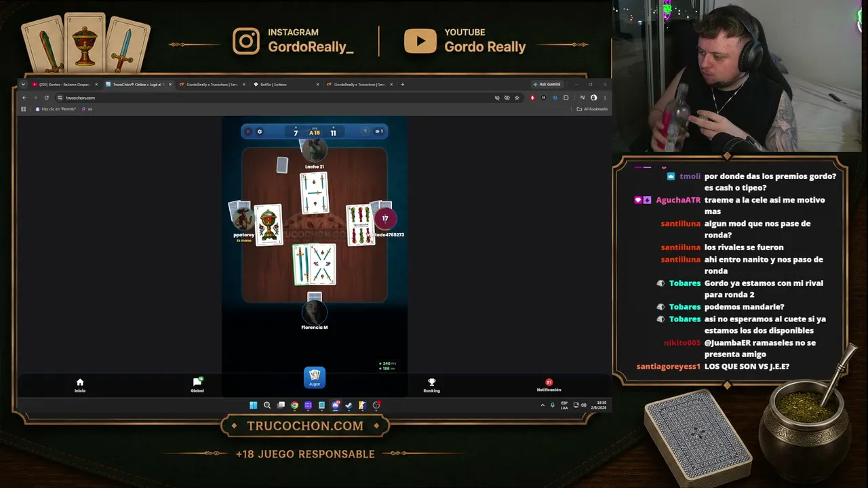Reload the trucochon.com page
Screen dimensions: 868x488
tap(46, 98)
